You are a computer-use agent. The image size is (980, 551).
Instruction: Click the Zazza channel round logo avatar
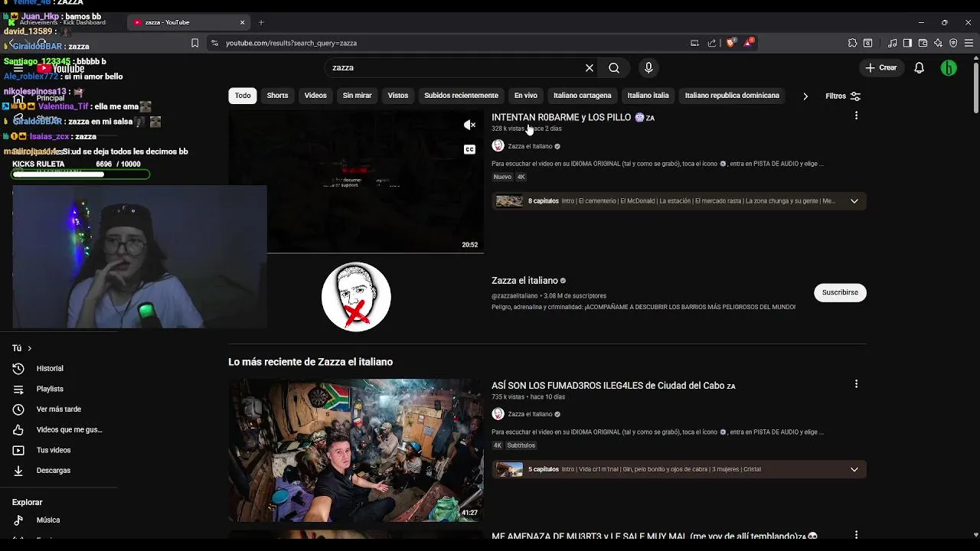coord(356,297)
